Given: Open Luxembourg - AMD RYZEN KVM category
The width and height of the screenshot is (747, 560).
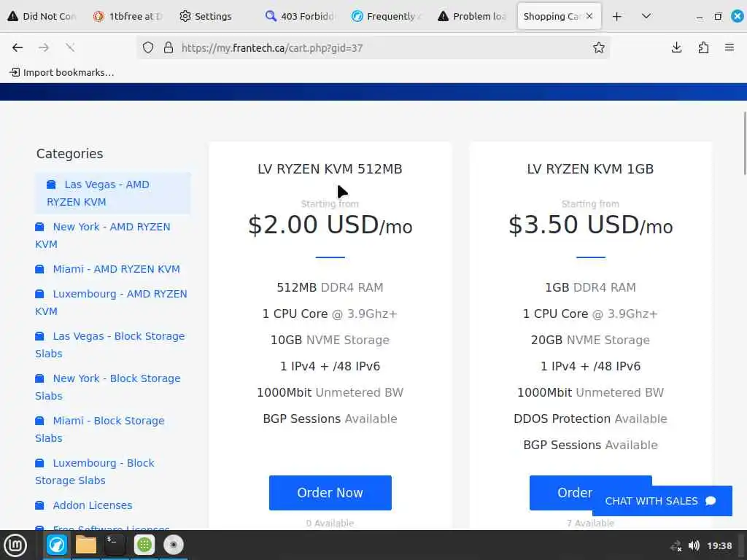Looking at the screenshot, I should (111, 303).
